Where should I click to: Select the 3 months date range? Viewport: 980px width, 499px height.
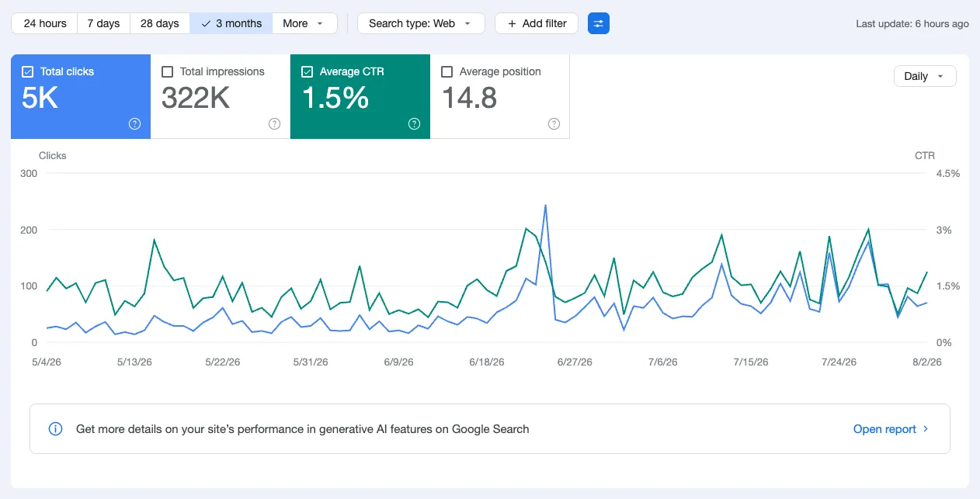[231, 23]
